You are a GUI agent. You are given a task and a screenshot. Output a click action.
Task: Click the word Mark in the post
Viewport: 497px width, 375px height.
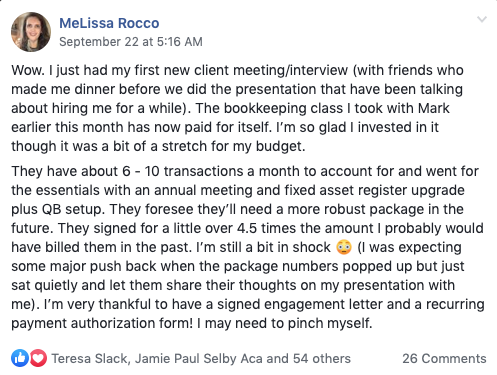point(434,108)
